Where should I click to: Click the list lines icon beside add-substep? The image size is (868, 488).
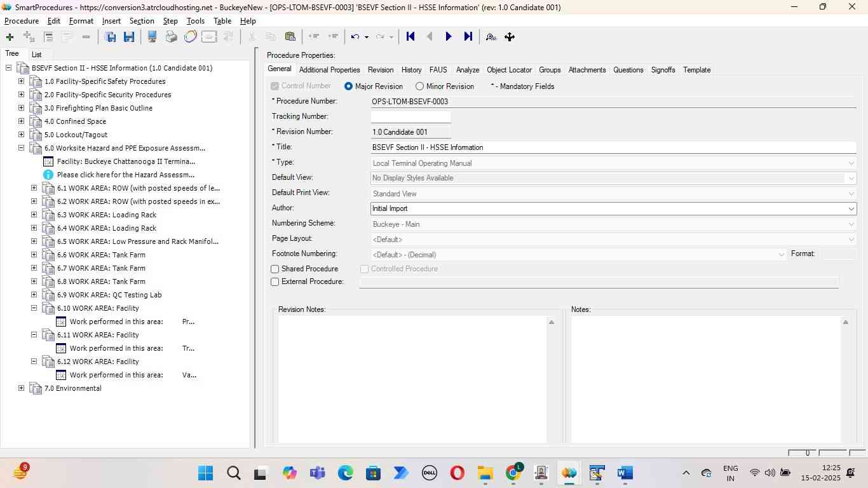pos(48,37)
